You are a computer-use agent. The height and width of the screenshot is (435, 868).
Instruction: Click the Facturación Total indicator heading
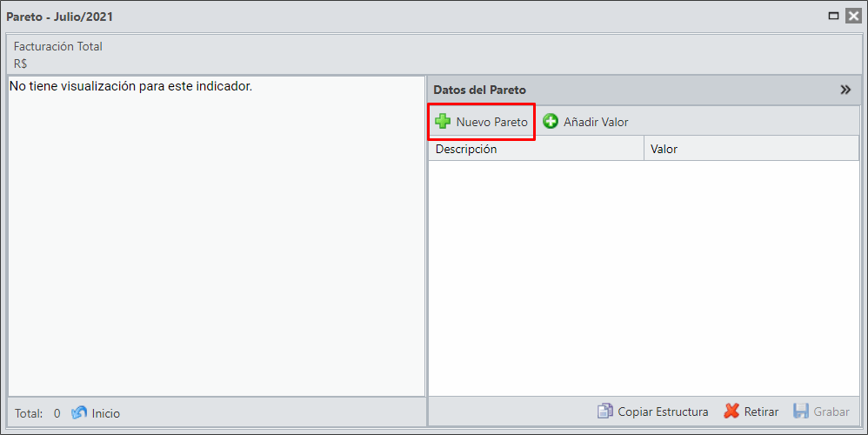(58, 46)
